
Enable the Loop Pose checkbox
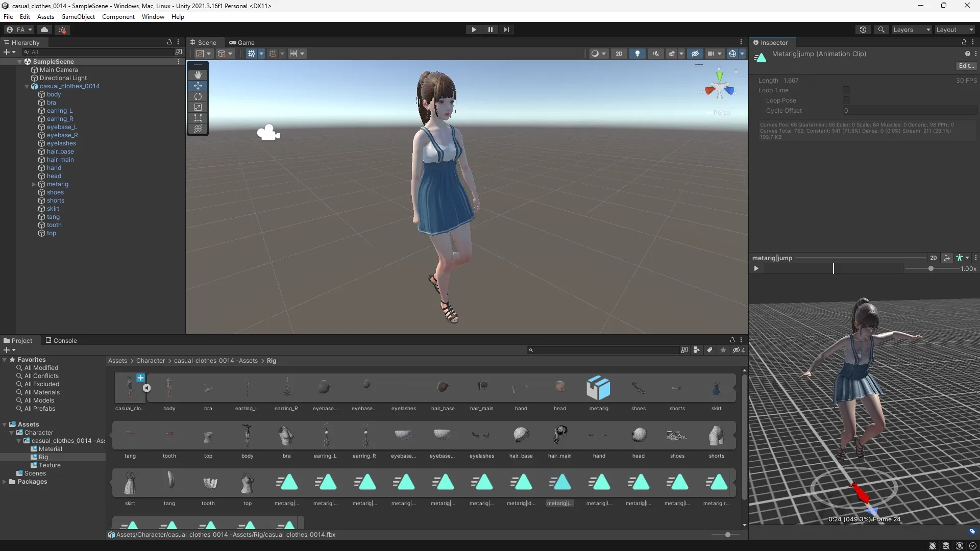click(846, 101)
